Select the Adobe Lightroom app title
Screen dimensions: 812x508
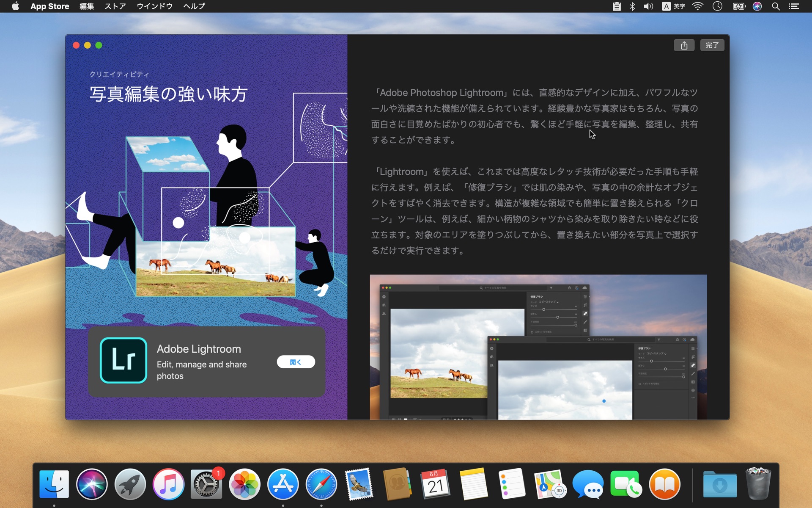tap(199, 349)
